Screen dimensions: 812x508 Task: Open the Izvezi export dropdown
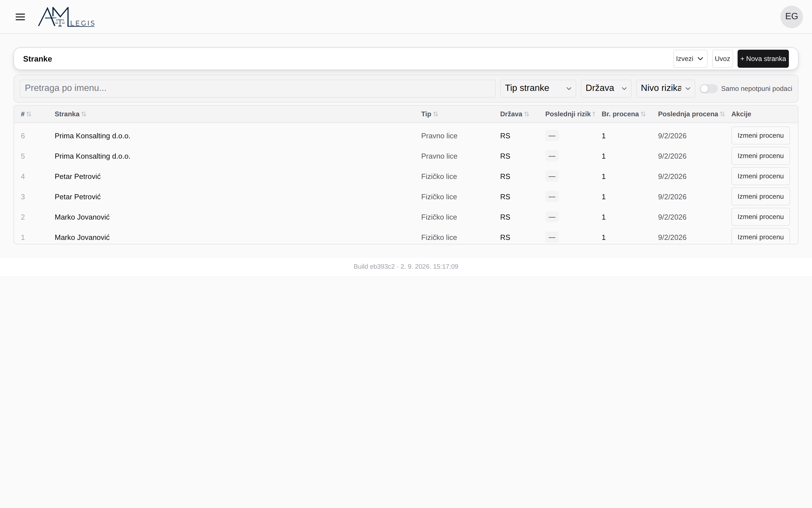point(690,59)
